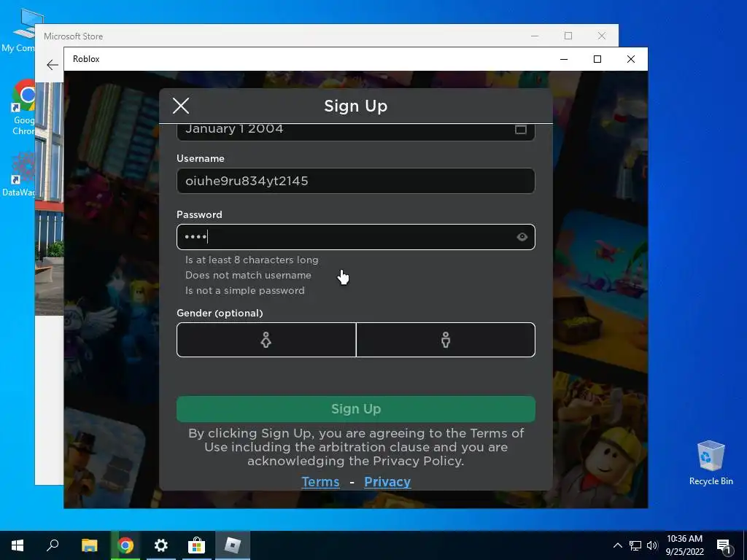Show hidden system tray icons
Image resolution: width=747 pixels, height=560 pixels.
(x=617, y=545)
